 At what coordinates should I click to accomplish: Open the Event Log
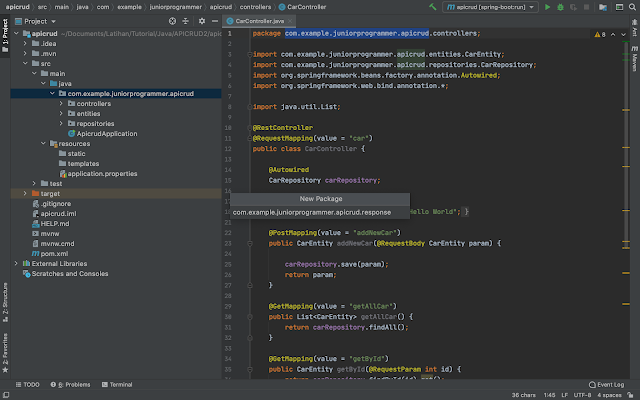(x=607, y=384)
